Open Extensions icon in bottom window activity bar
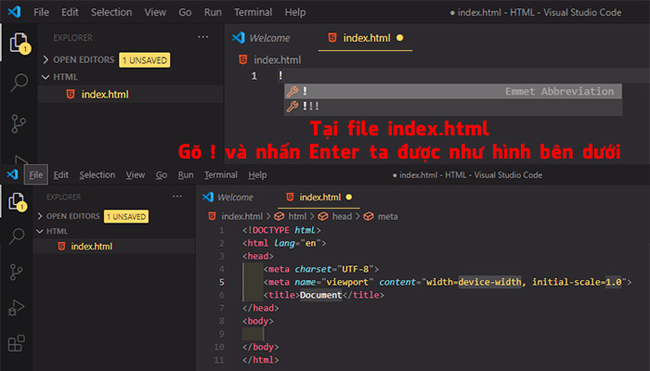Screen dimensions: 650x371 tap(16, 343)
